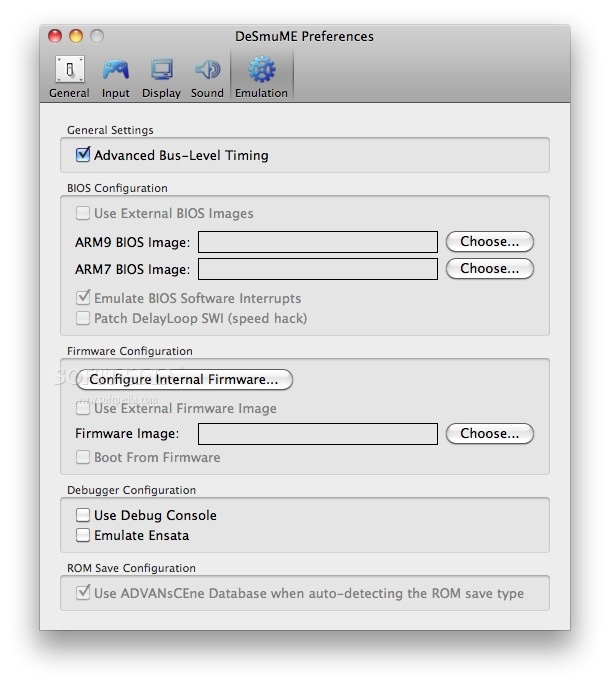The width and height of the screenshot is (610, 685).
Task: Focus the ARM7 BIOS Image path field
Action: point(318,269)
